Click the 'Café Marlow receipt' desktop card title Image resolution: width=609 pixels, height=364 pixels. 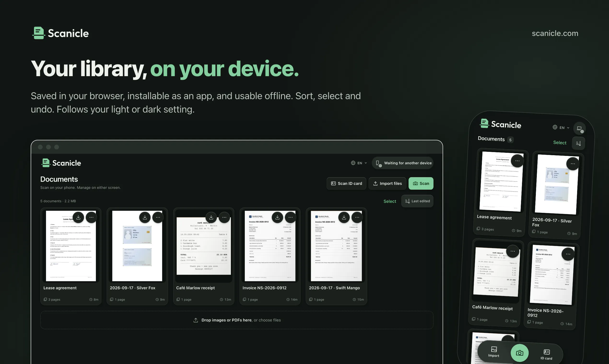[195, 288]
